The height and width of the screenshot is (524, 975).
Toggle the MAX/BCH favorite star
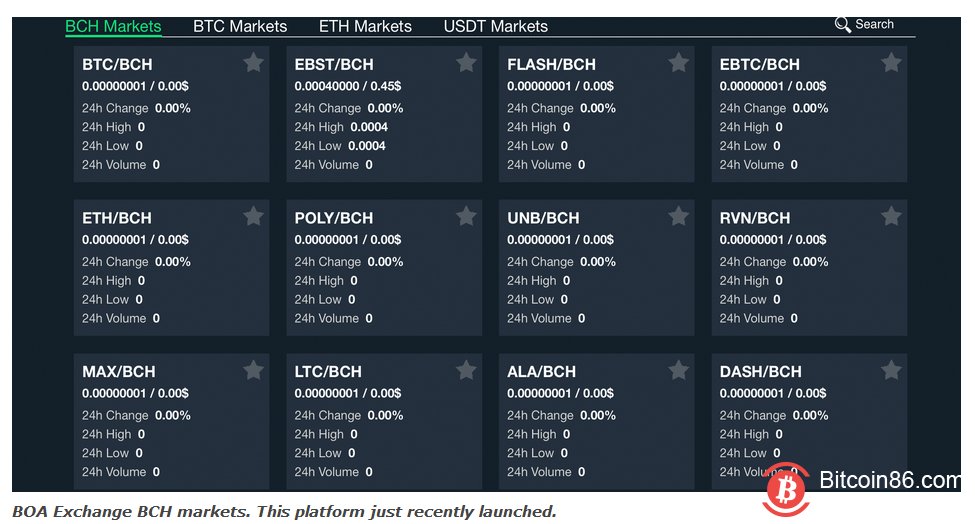pos(254,370)
